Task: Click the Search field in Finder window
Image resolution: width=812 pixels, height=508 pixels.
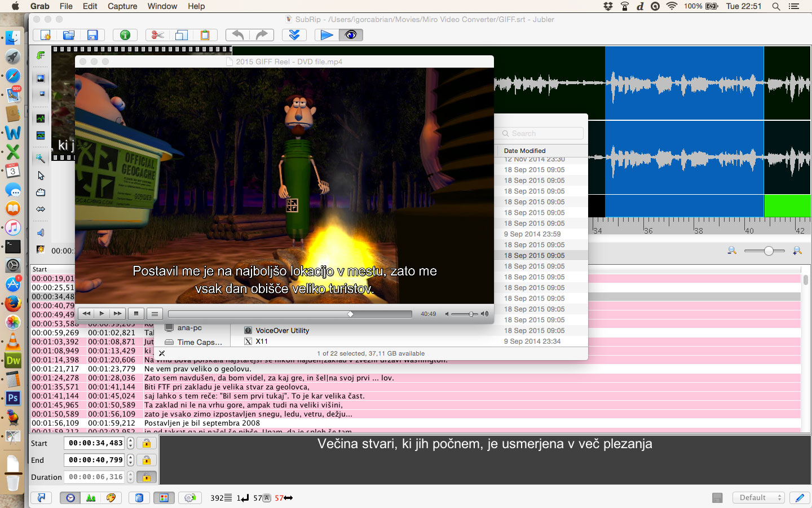Action: (542, 133)
